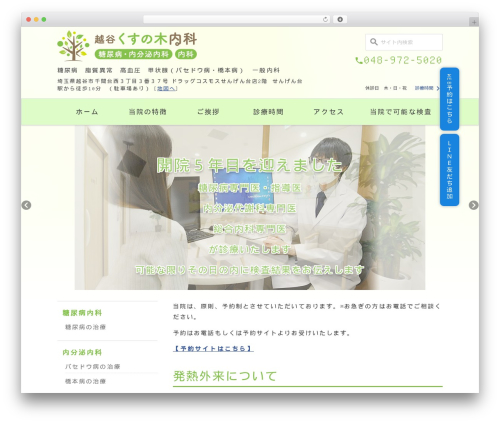Click phone number 048-972-5020

point(402,60)
